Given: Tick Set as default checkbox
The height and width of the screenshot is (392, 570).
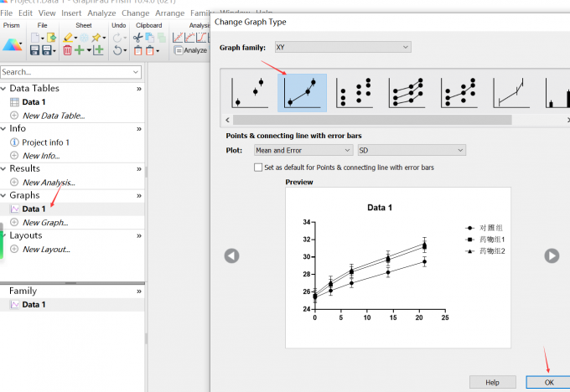Looking at the screenshot, I should (x=258, y=168).
